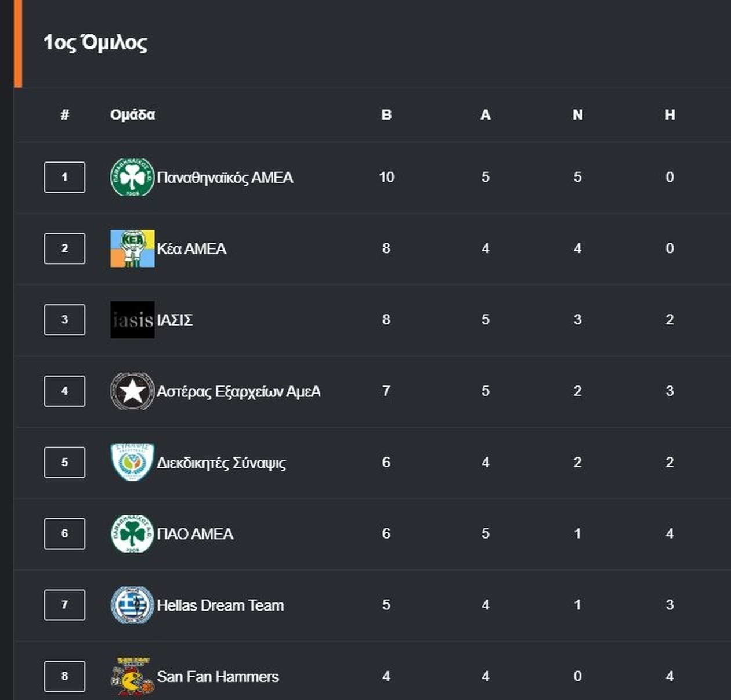Select the ΙΑΣΙΣ team name
This screenshot has height=700, width=731.
[x=175, y=320]
